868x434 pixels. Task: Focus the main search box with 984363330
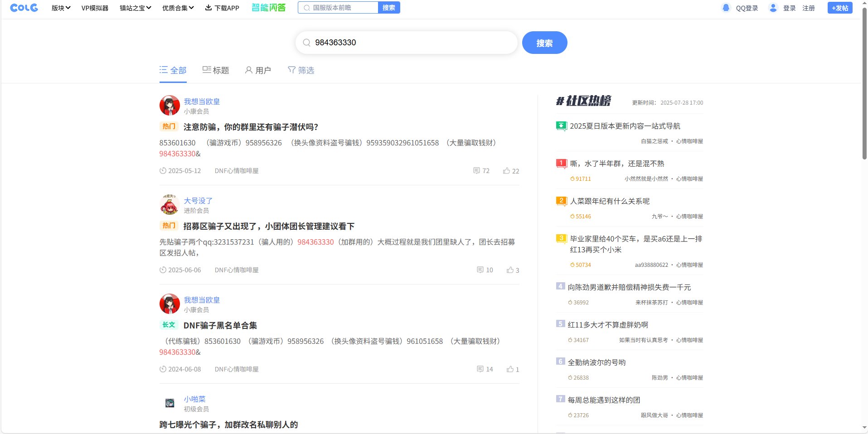tap(406, 43)
